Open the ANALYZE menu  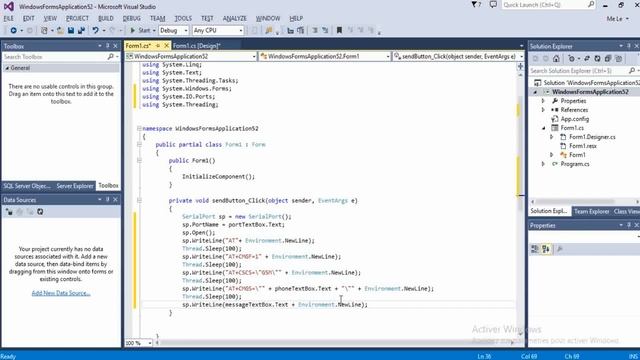235,18
